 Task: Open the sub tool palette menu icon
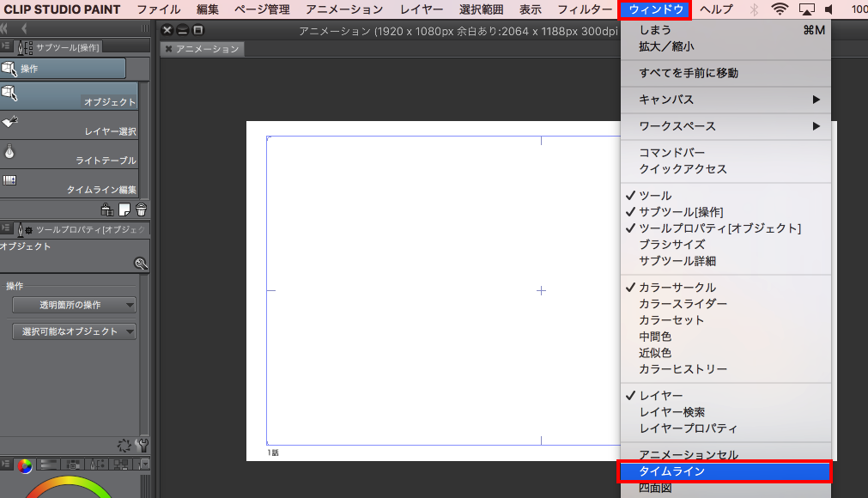click(5, 46)
